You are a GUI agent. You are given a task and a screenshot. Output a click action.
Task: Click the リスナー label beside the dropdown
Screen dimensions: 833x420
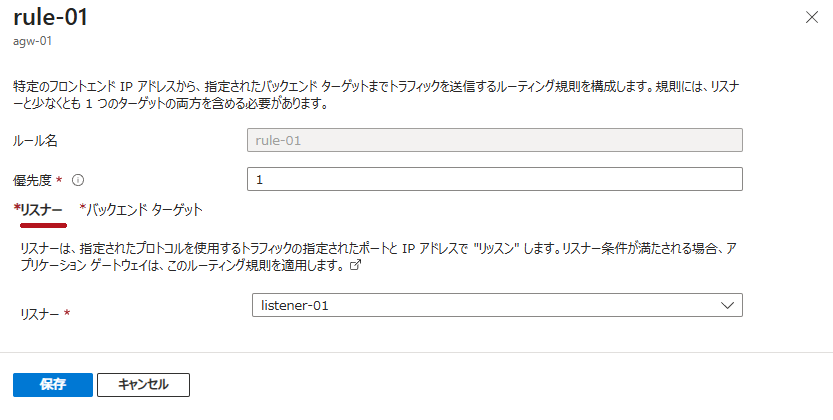click(x=40, y=313)
